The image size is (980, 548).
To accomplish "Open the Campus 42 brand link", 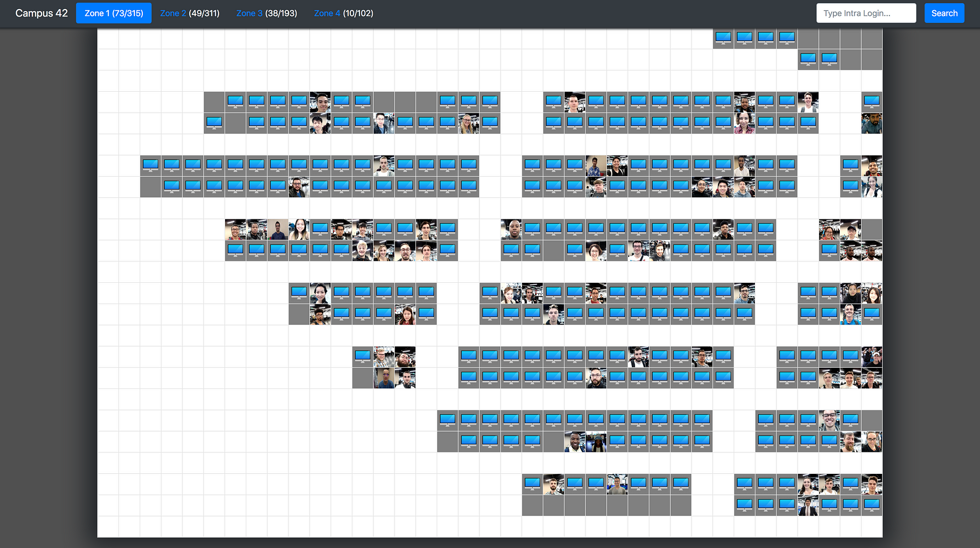I will (42, 13).
